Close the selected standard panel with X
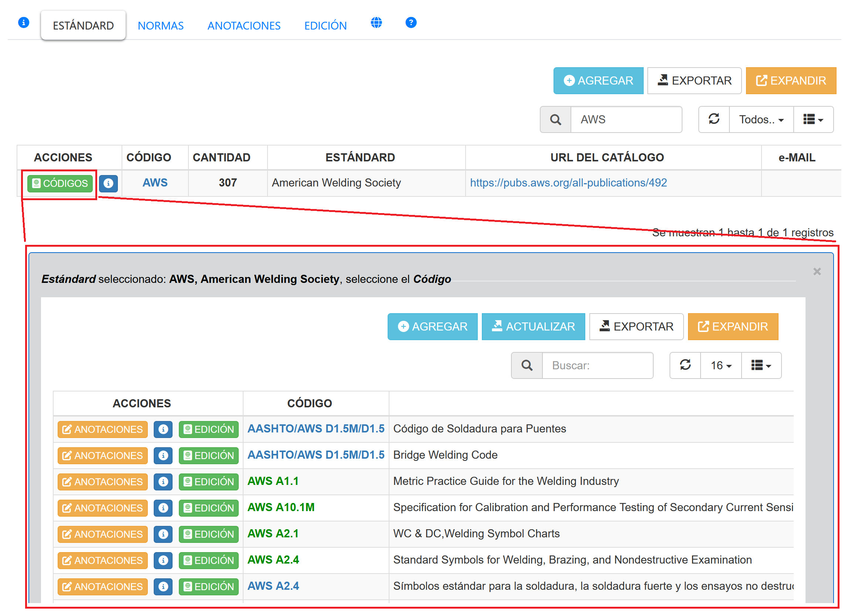The height and width of the screenshot is (616, 848). (817, 271)
